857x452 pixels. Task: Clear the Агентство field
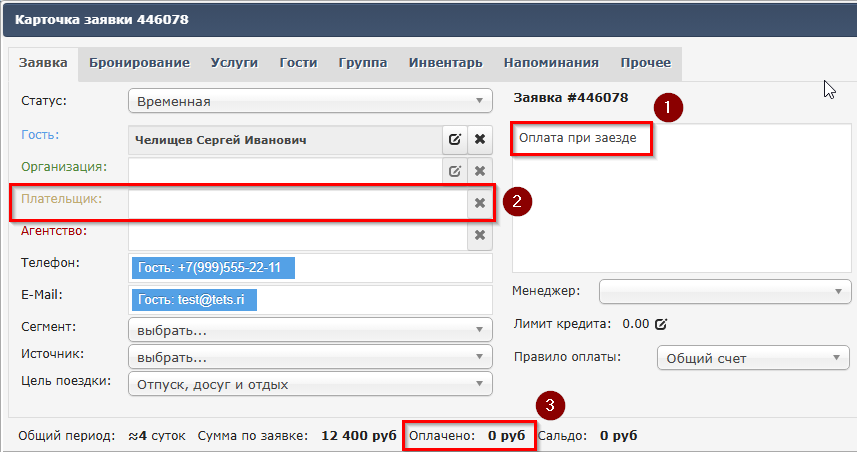tap(480, 235)
